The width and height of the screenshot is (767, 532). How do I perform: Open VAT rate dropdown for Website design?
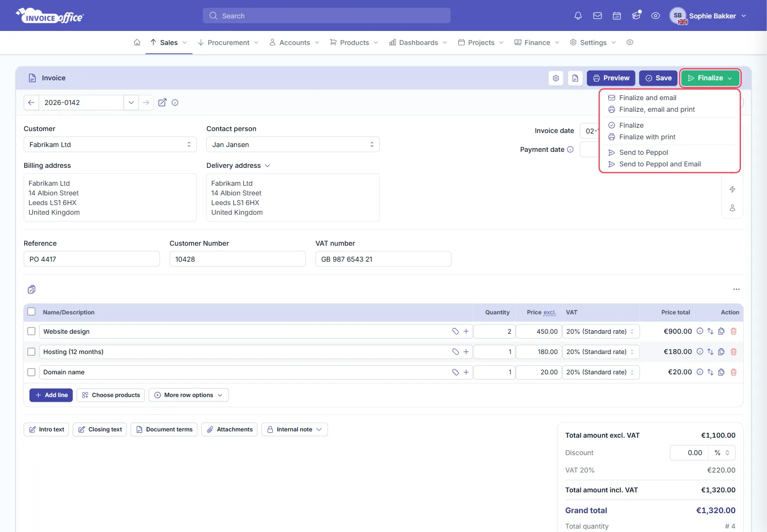601,331
